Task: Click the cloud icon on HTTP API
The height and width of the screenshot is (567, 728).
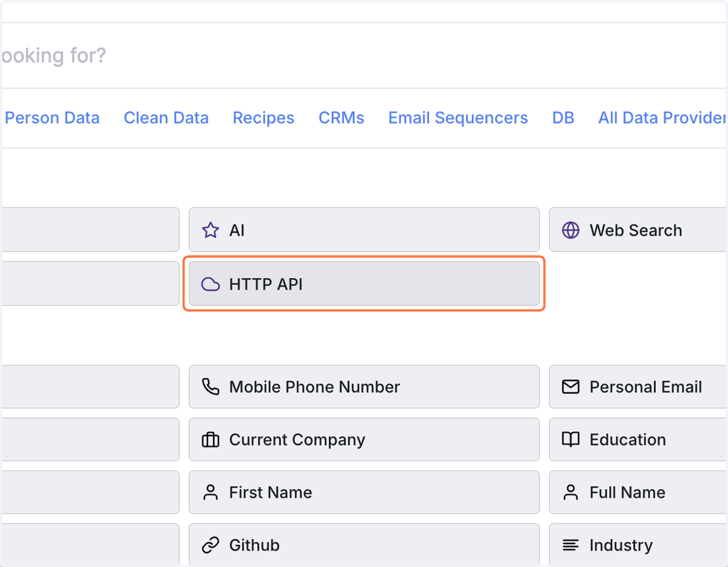Action: click(x=211, y=284)
